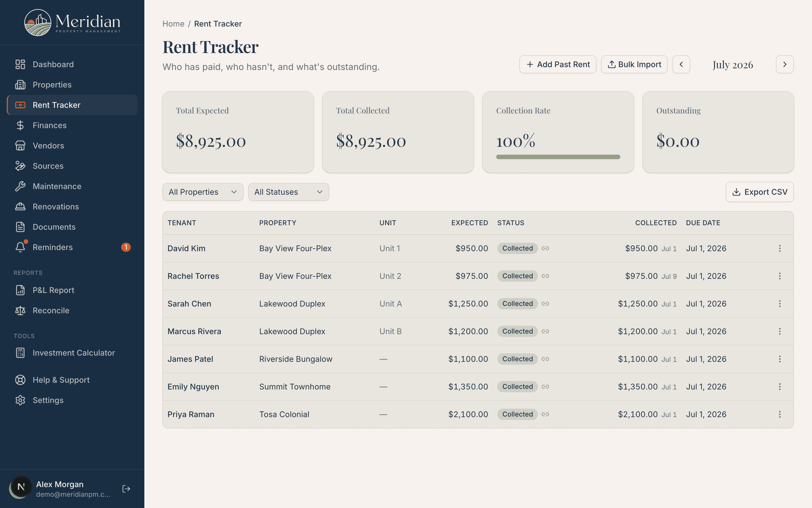Click Add Past Rent button
Screen dimensions: 812x508
[558, 64]
